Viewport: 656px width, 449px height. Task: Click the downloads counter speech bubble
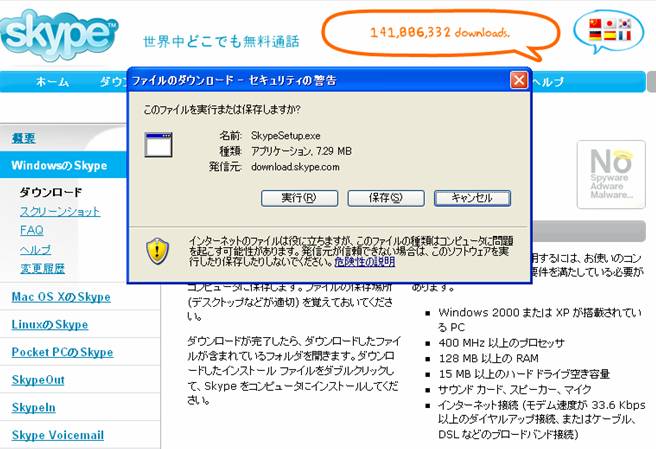[440, 32]
